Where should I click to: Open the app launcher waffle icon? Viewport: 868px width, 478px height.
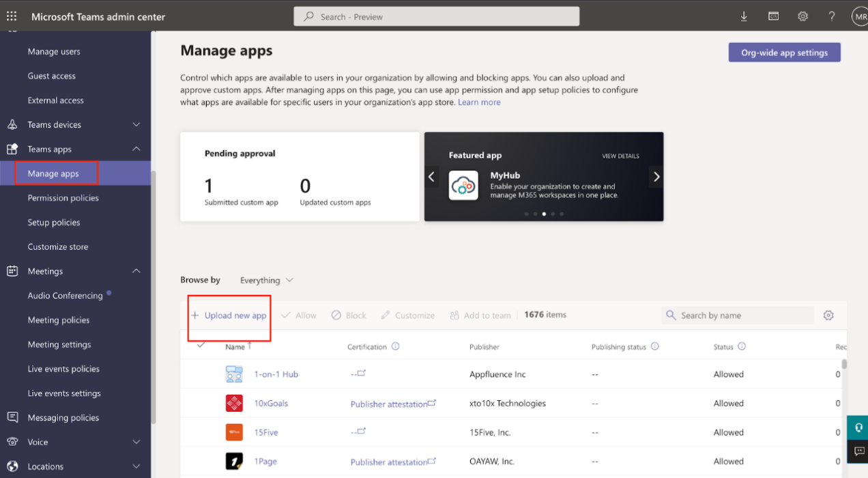click(x=12, y=16)
